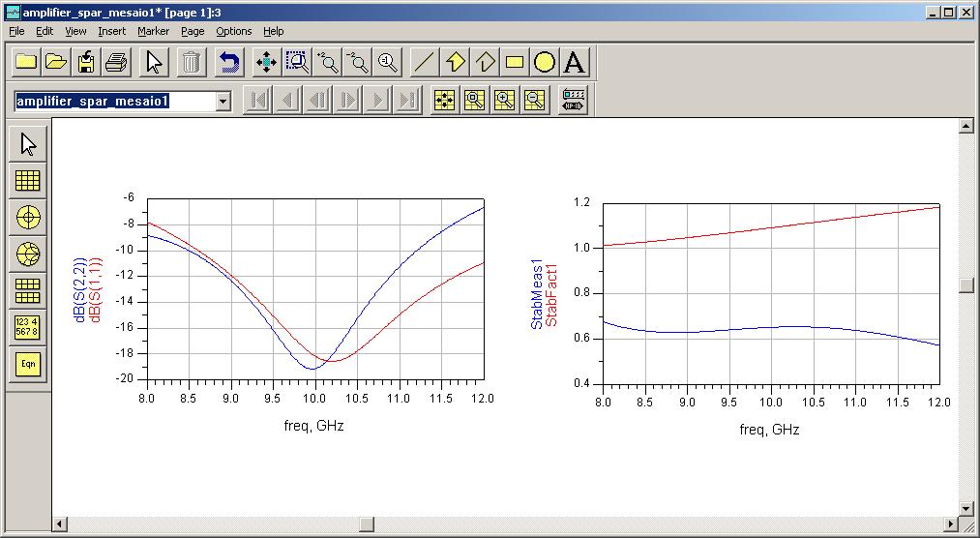Select the text annotation A tool
Screen dimensions: 980x538
(575, 63)
